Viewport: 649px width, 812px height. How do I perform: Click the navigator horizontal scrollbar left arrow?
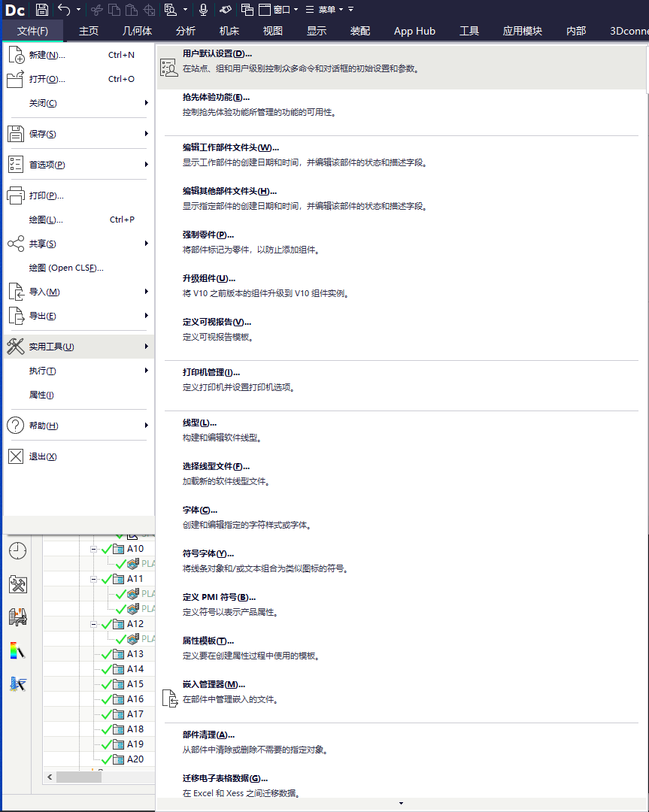coord(50,777)
